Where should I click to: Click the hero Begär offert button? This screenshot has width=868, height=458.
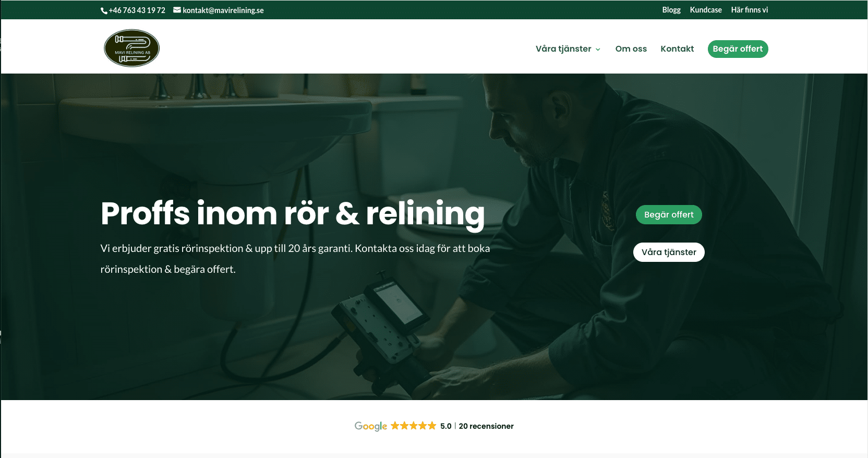(669, 214)
